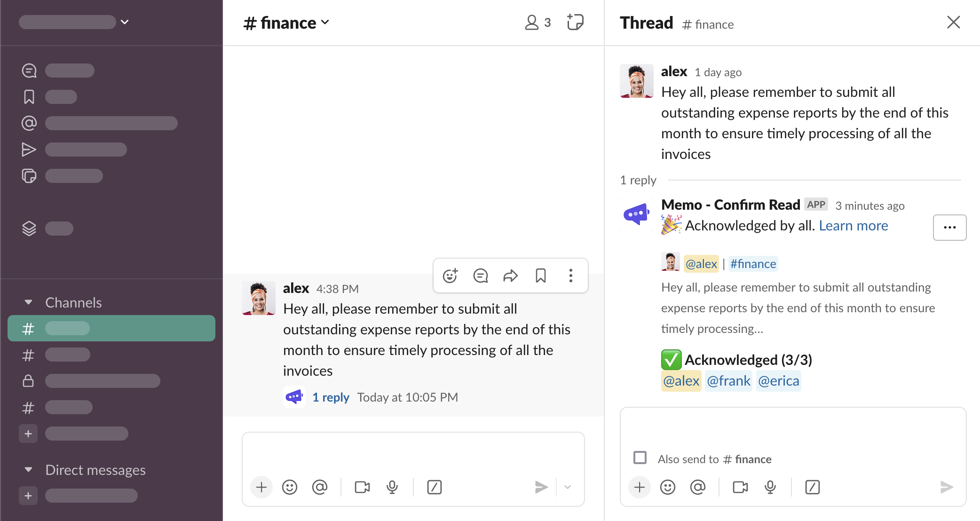Bookmark alex's expense report message
The width and height of the screenshot is (980, 521).
click(x=540, y=276)
